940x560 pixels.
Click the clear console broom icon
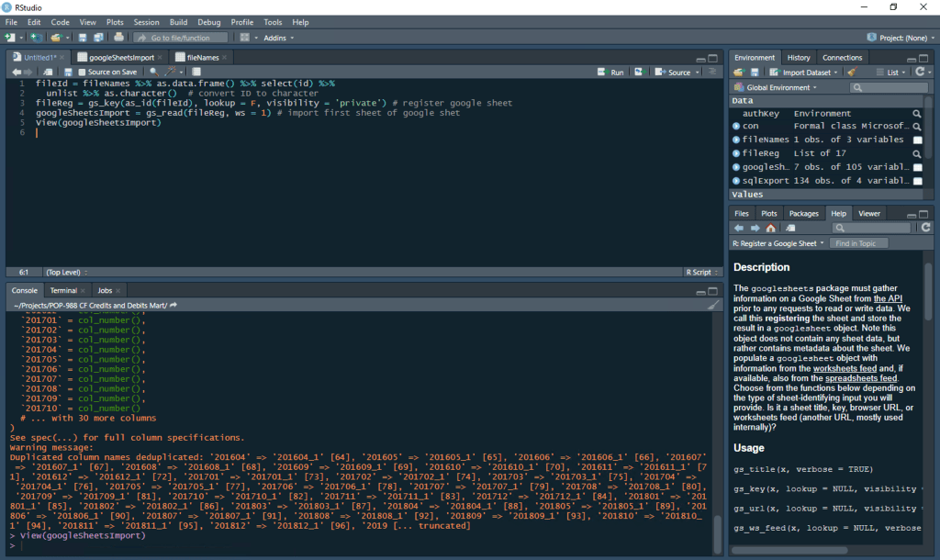713,305
